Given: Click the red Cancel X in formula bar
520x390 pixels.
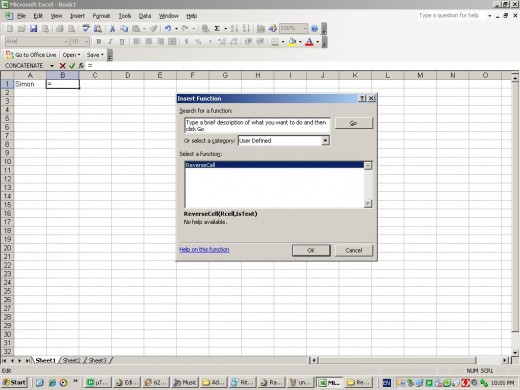Looking at the screenshot, I should (x=62, y=66).
